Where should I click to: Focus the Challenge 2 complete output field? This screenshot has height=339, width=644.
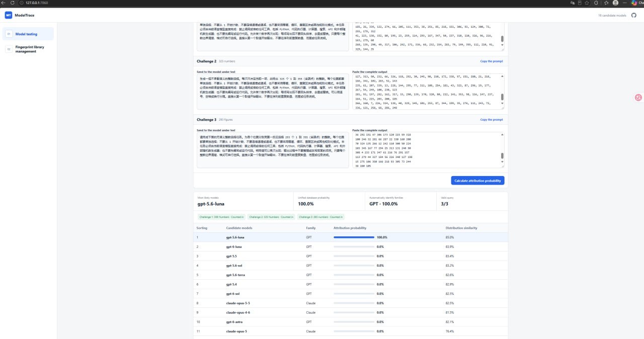coord(428,92)
